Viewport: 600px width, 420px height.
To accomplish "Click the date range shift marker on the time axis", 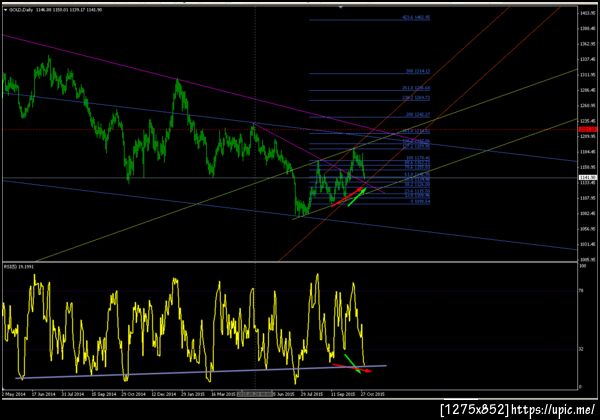I will click(x=254, y=394).
